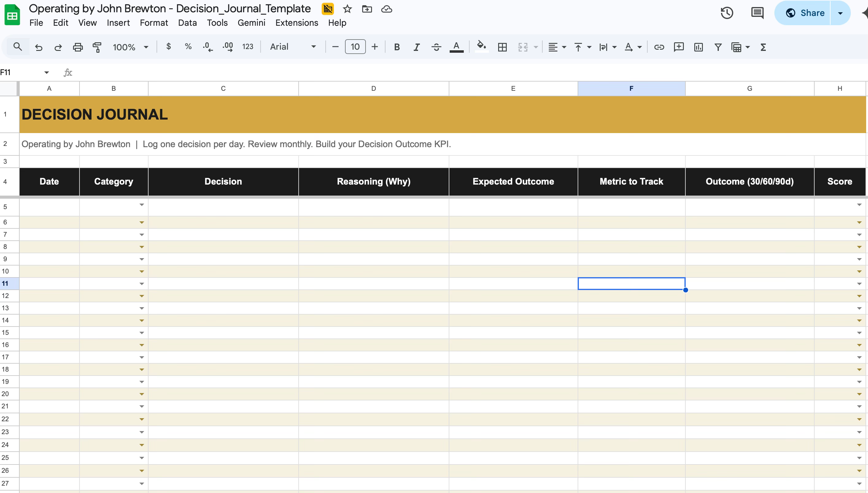Click the insert chart icon
This screenshot has height=493, width=868.
pos(699,47)
